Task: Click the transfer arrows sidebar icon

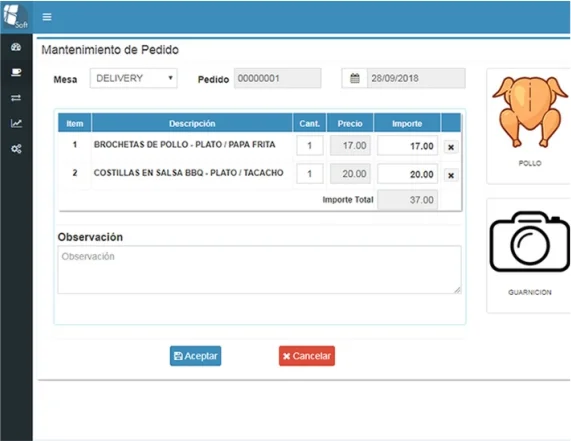Action: coord(16,98)
